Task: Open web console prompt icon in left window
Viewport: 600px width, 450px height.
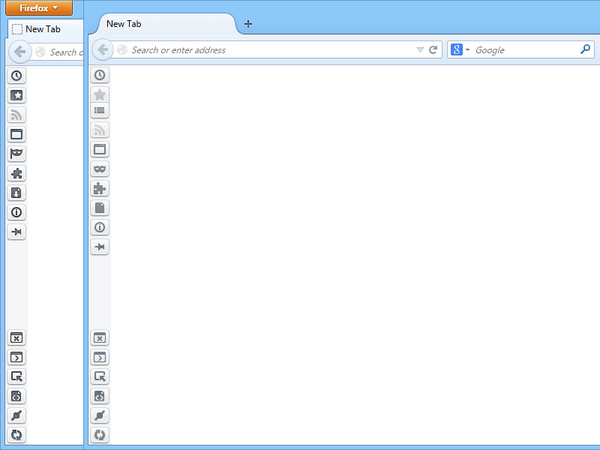Action: 16,357
